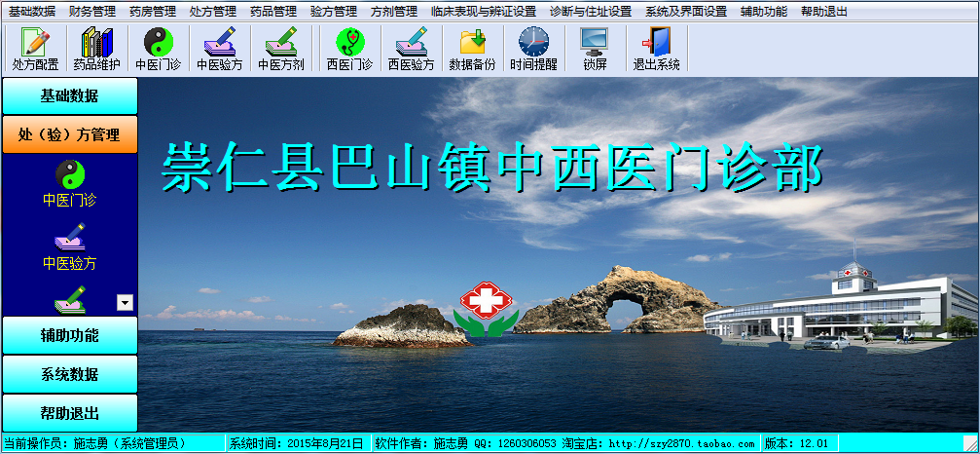
Task: Click the taobao shop URL in status bar
Action: pyautogui.click(x=680, y=443)
